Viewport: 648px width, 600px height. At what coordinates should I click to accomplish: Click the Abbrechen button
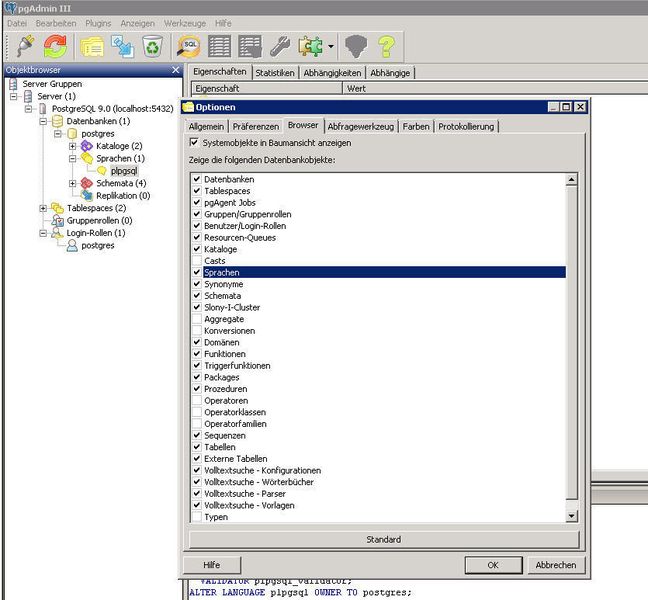click(x=556, y=565)
